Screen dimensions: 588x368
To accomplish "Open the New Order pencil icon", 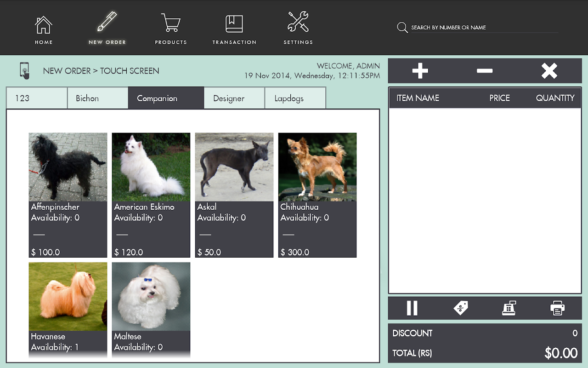I will [x=107, y=22].
